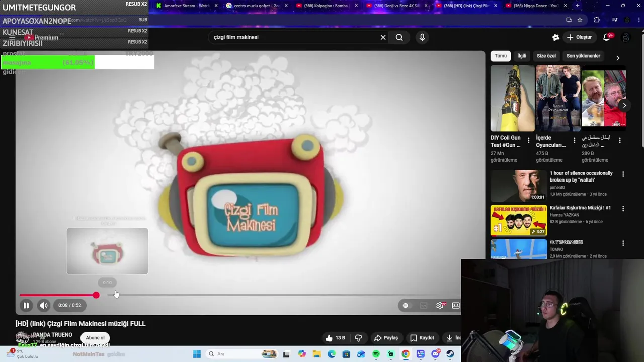Open the browser extensions puzzle icon
The height and width of the screenshot is (362, 644).
pyautogui.click(x=597, y=20)
